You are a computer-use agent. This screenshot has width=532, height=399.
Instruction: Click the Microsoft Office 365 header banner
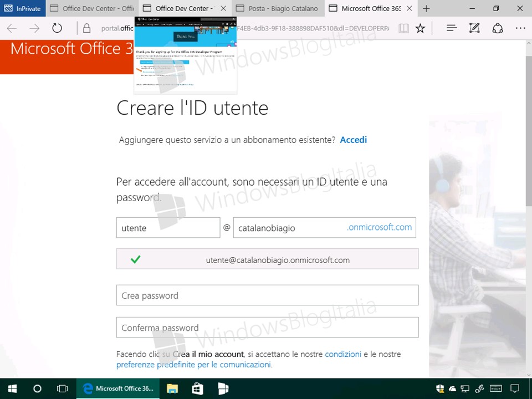[x=67, y=57]
